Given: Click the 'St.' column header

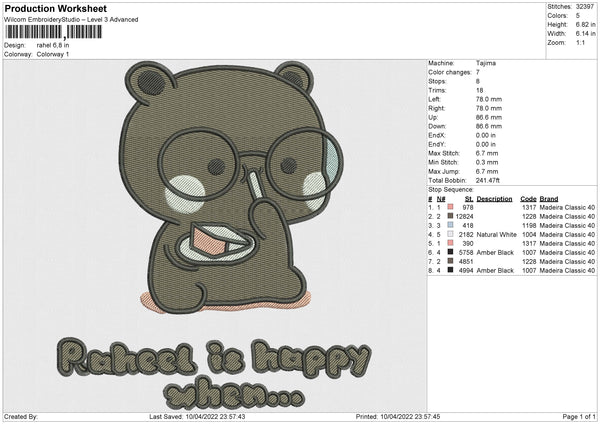Looking at the screenshot, I should coord(469,199).
